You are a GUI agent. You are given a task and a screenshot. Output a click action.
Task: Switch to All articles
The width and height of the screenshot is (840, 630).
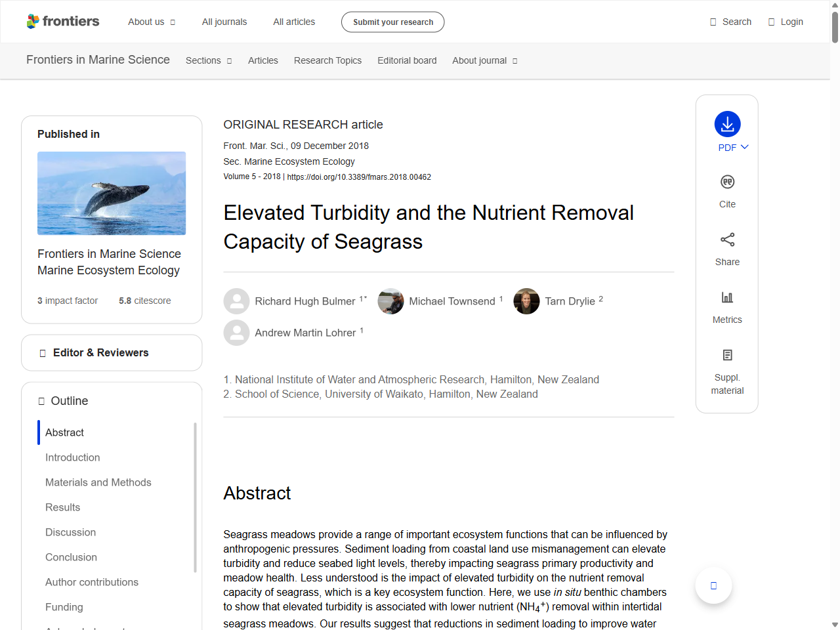coord(294,22)
